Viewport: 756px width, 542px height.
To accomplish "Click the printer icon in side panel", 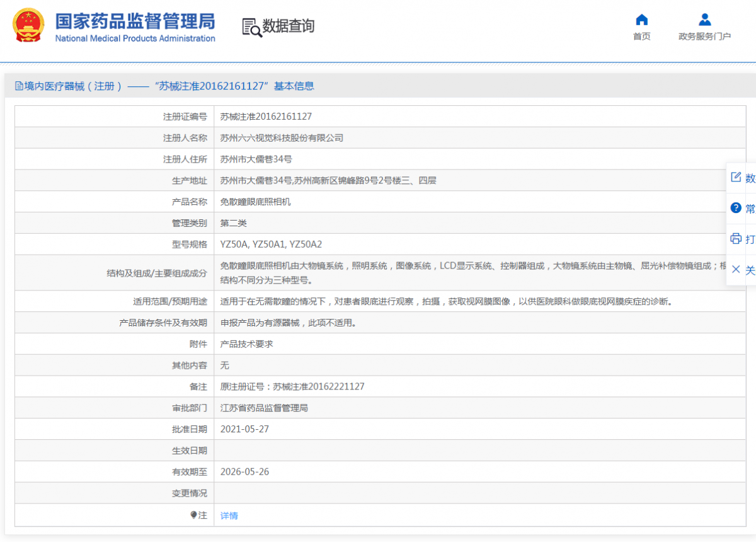I will 736,238.
